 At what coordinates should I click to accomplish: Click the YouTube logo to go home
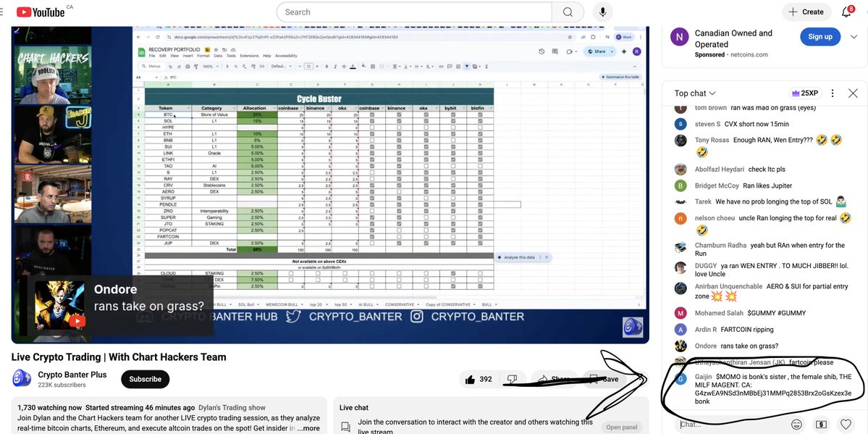41,12
